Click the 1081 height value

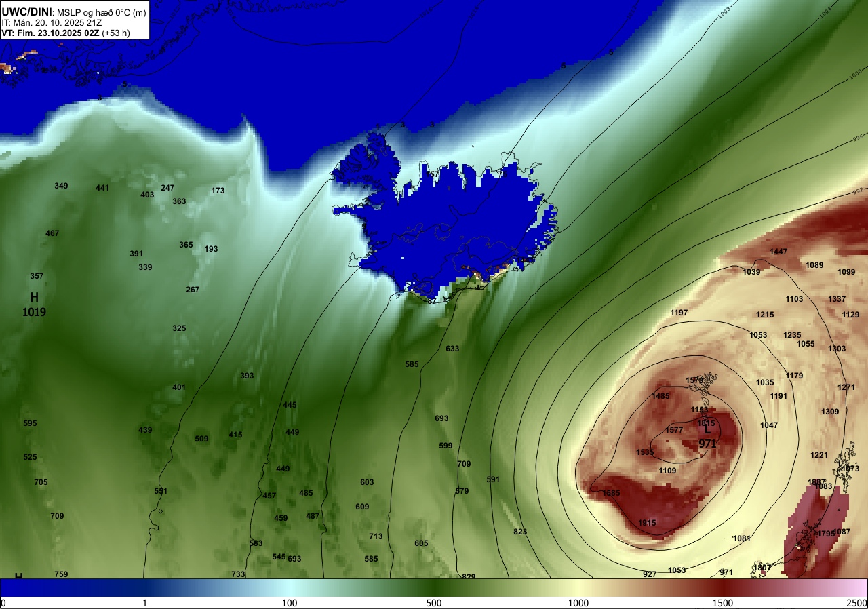[x=742, y=538]
